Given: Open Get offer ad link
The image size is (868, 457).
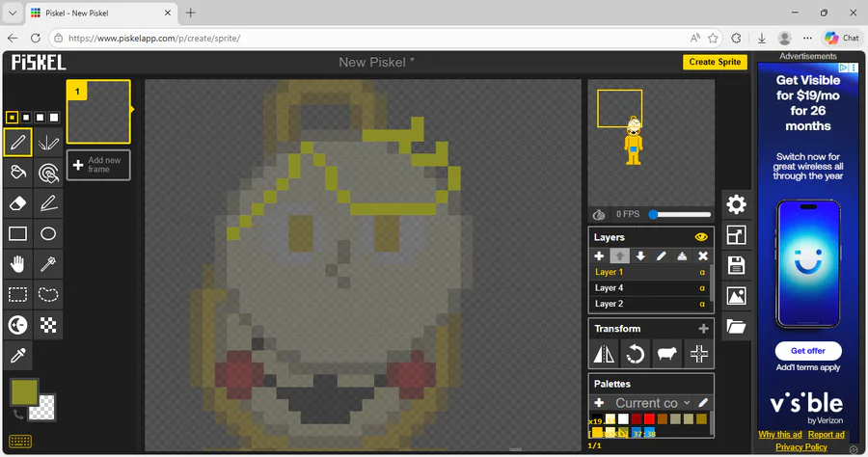Looking at the screenshot, I should [x=808, y=351].
